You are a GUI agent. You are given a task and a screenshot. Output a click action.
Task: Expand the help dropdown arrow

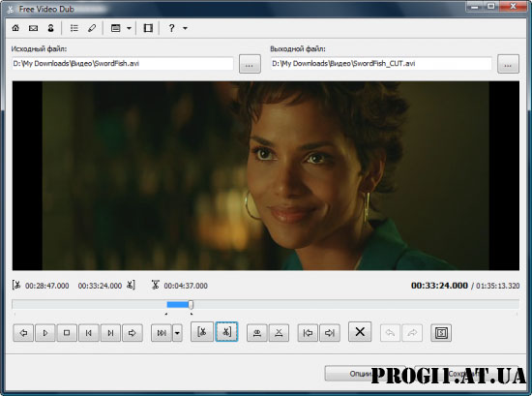[x=186, y=28]
